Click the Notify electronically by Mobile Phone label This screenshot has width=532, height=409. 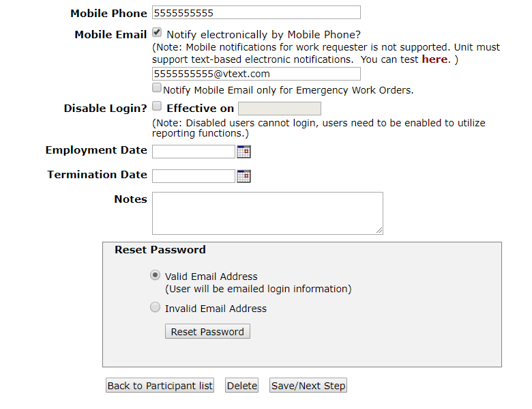pyautogui.click(x=264, y=35)
